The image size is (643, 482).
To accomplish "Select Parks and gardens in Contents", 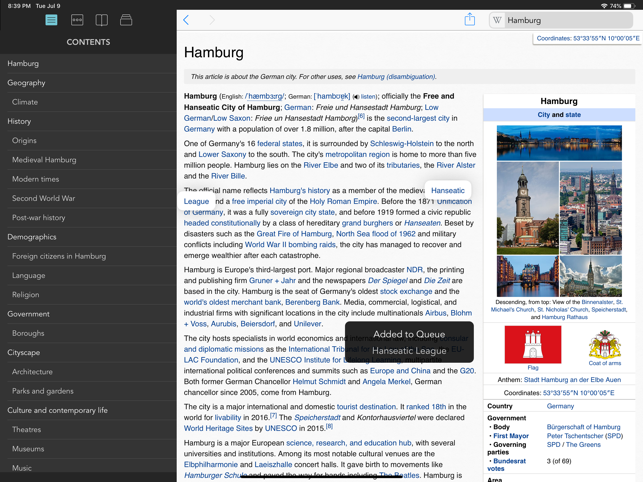I will pyautogui.click(x=88, y=391).
